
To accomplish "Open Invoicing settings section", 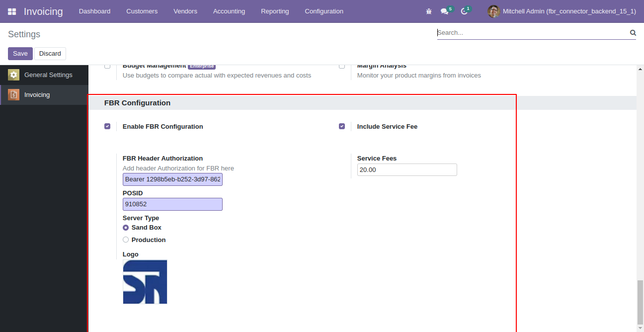I will (x=44, y=95).
